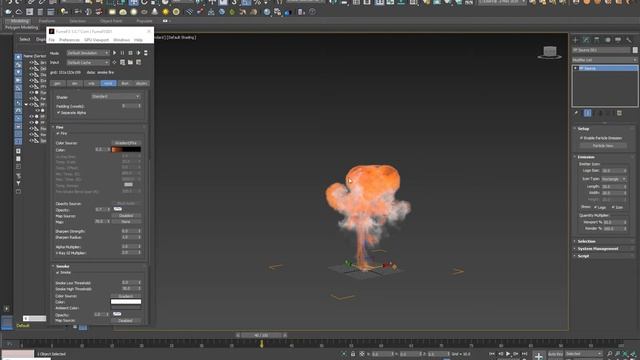Click the Auto Key button
This screenshot has width=640, height=360.
555,354
